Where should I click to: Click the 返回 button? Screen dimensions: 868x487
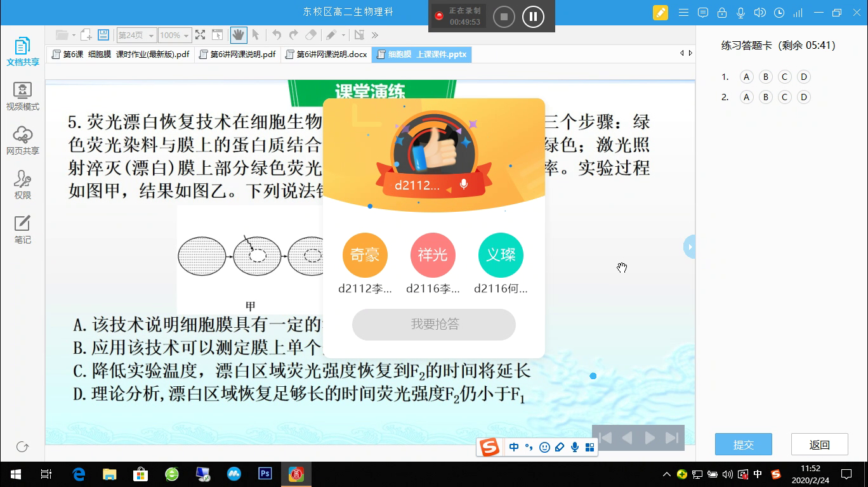click(819, 445)
